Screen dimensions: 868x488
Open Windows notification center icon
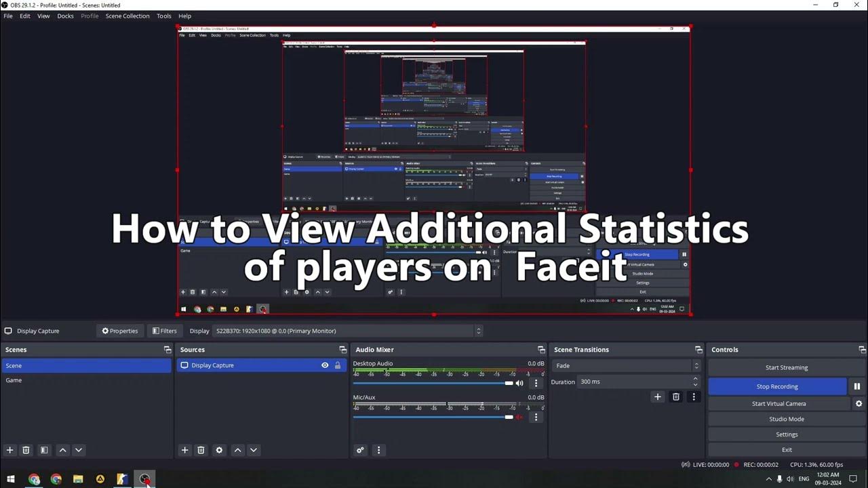[853, 479]
